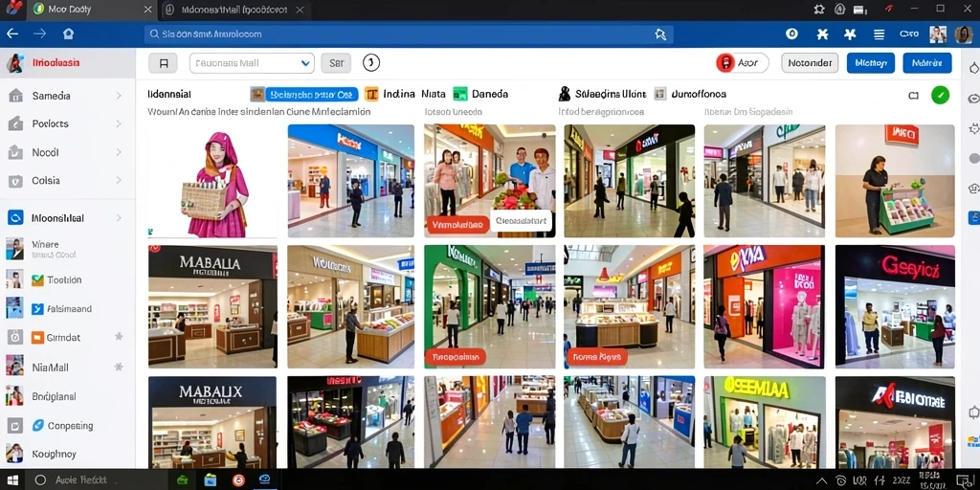Screen dimensions: 980x490
Task: Toggle the star next to NiaMall
Action: (119, 367)
